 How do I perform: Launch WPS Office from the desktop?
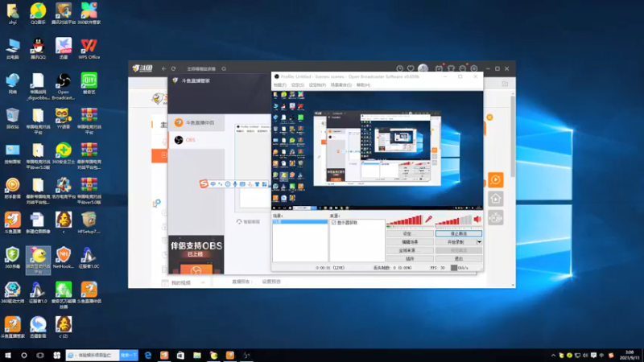[89, 48]
